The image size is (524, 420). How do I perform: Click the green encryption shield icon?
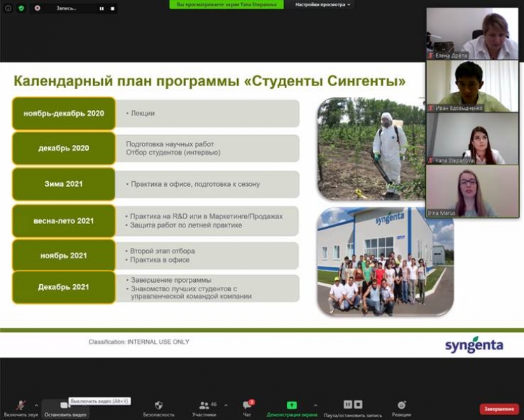click(22, 8)
